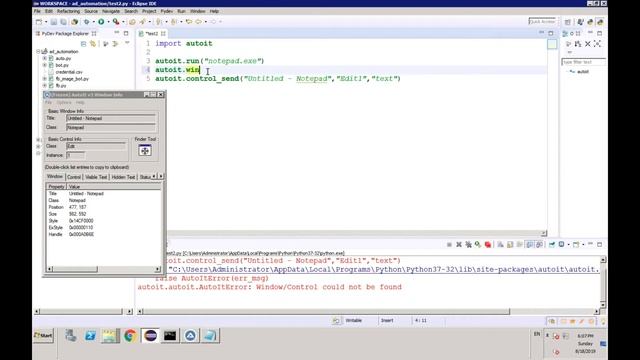640x360 pixels.
Task: Click the Instance field in Basic Control Info
Action: pyautogui.click(x=76, y=156)
